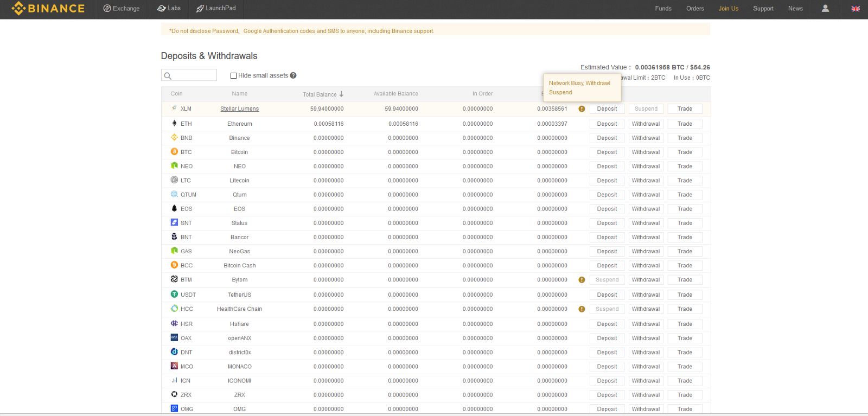Screen dimensions: 868x416
Task: Open the Exchange menu
Action: click(x=122, y=9)
